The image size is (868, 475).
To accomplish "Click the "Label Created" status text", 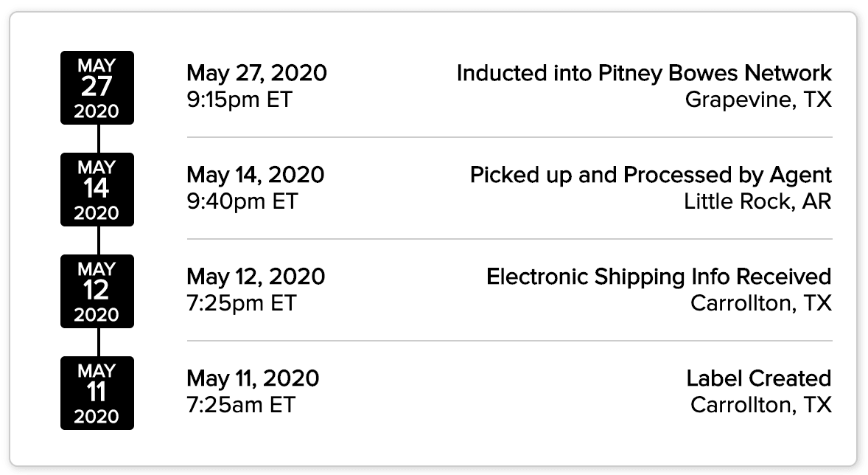I will 759,378.
